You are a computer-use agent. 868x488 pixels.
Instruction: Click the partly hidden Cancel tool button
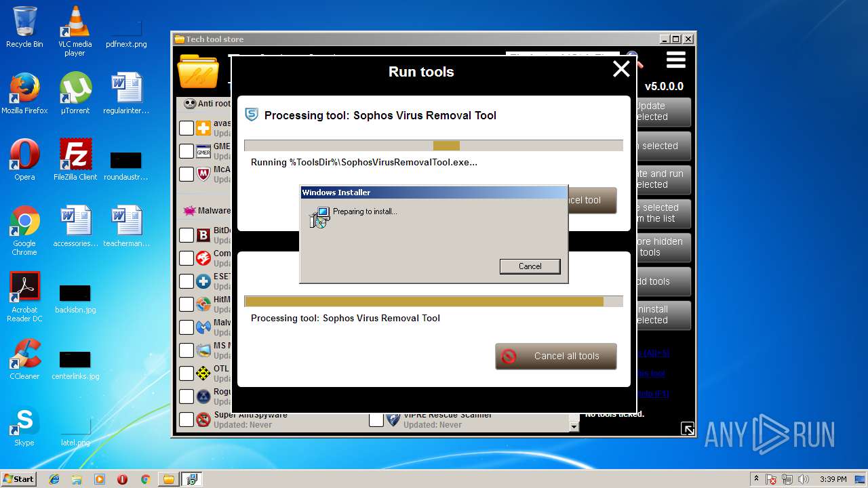[592, 200]
